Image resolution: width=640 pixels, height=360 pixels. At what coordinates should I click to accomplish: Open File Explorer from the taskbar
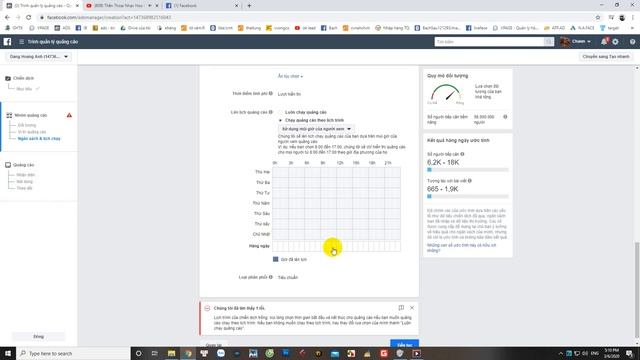click(x=171, y=353)
